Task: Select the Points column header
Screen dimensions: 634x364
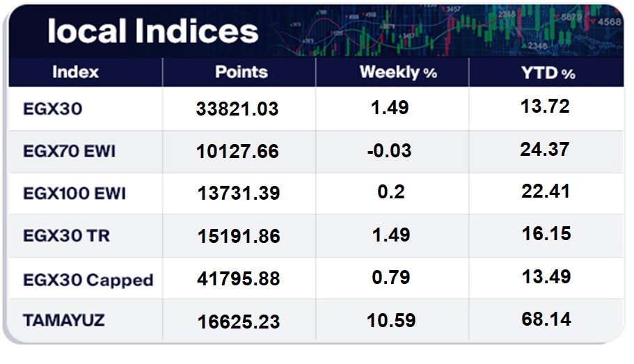Action: (241, 72)
